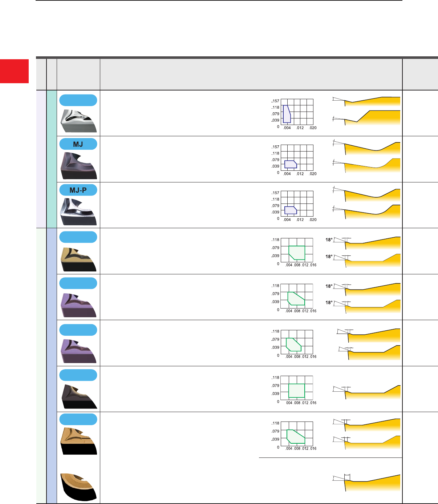Click the MJ chipbreaker label
This screenshot has width=438, height=504.
pos(78,144)
